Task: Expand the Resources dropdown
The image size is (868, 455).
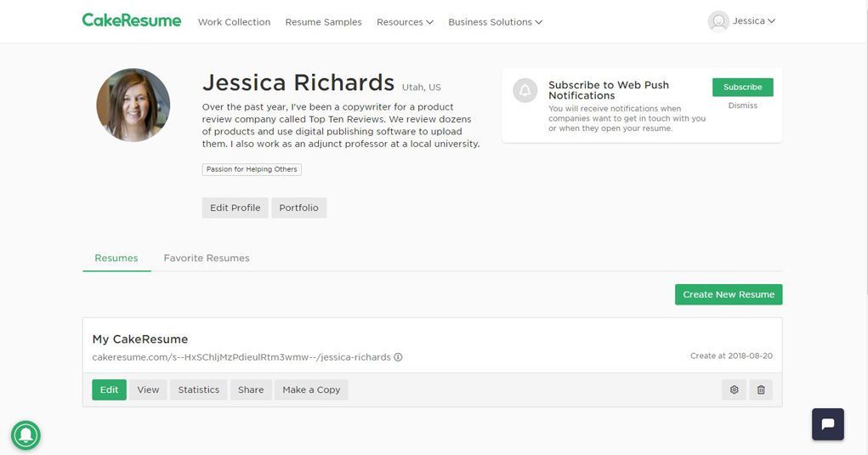Action: pos(405,22)
